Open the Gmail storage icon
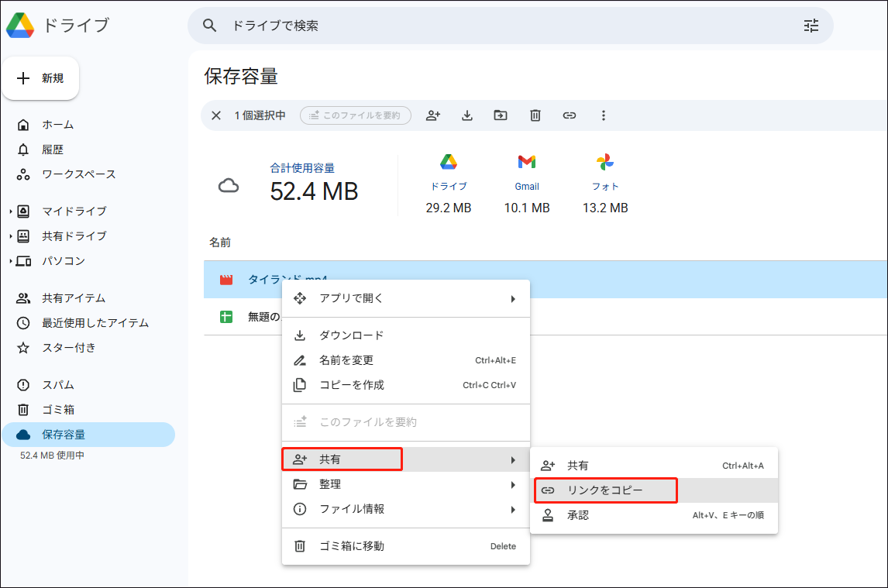This screenshot has height=588, width=888. click(527, 163)
